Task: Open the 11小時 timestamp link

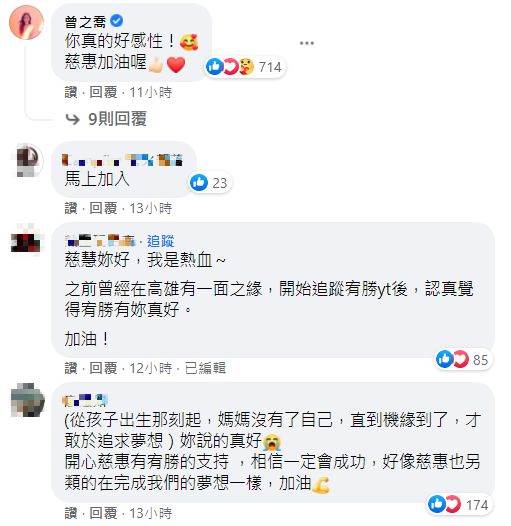Action: click(151, 92)
